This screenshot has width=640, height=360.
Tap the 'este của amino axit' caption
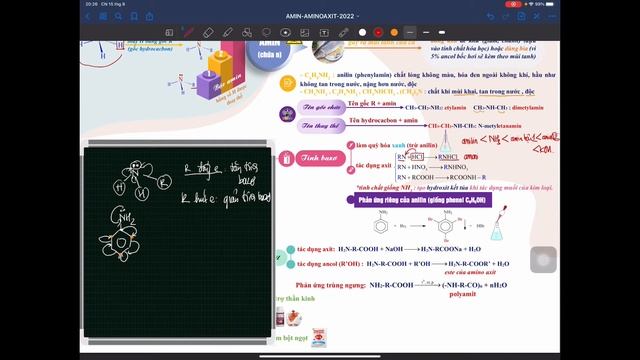click(x=470, y=272)
